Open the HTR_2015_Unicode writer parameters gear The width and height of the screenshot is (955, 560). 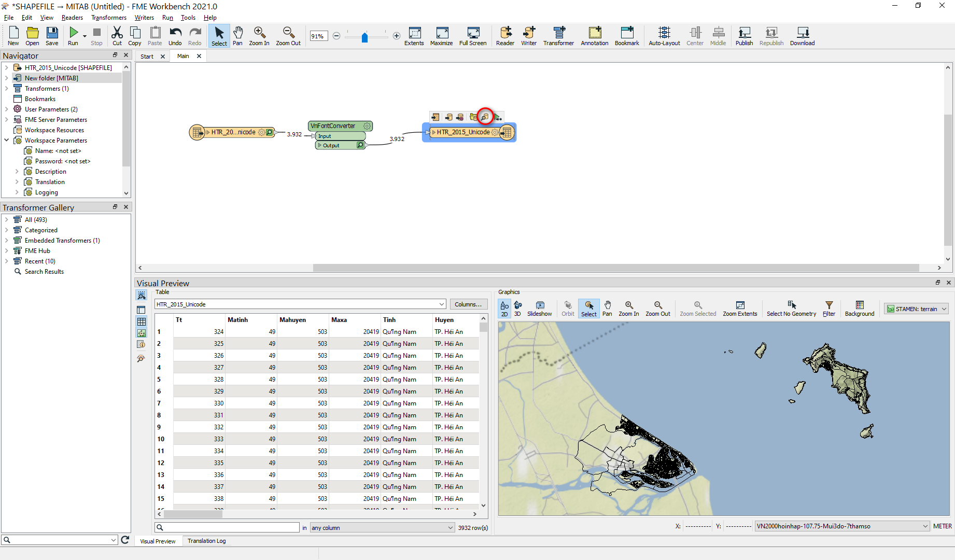[x=495, y=132]
